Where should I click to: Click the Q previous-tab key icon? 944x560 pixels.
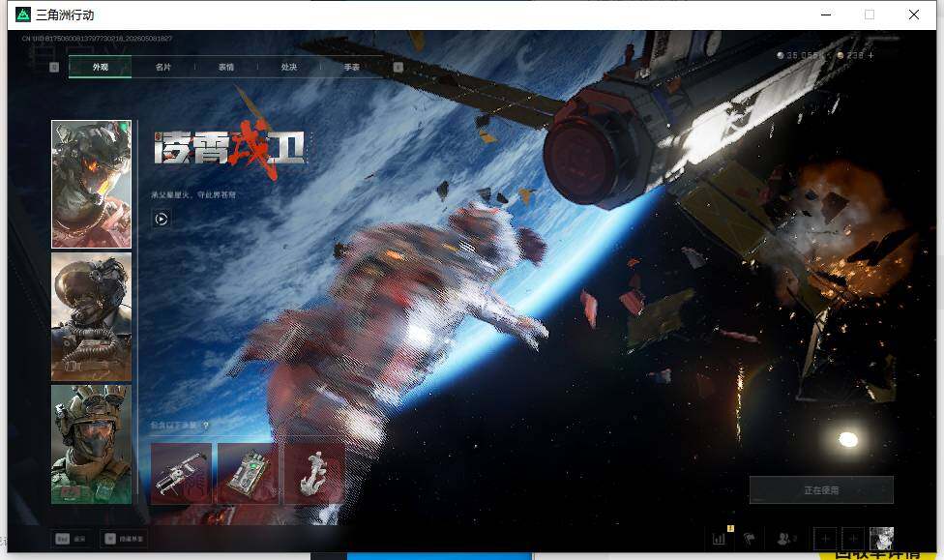54,68
